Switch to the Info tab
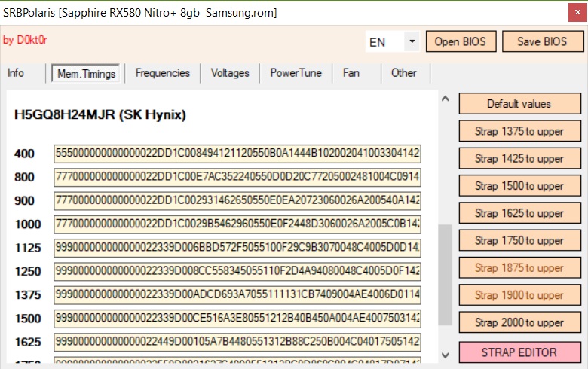 tap(16, 73)
